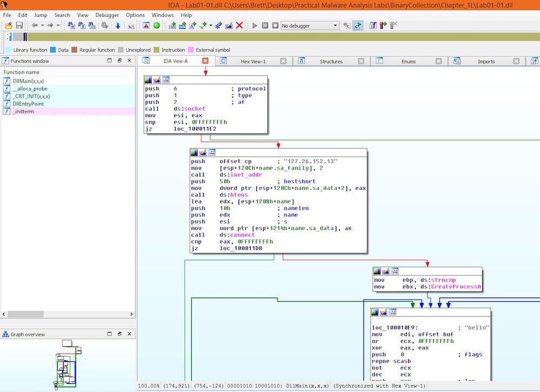Click the grey delete-breakpoint toolbar icon
Screen dimensions: 540x392
(x=394, y=25)
